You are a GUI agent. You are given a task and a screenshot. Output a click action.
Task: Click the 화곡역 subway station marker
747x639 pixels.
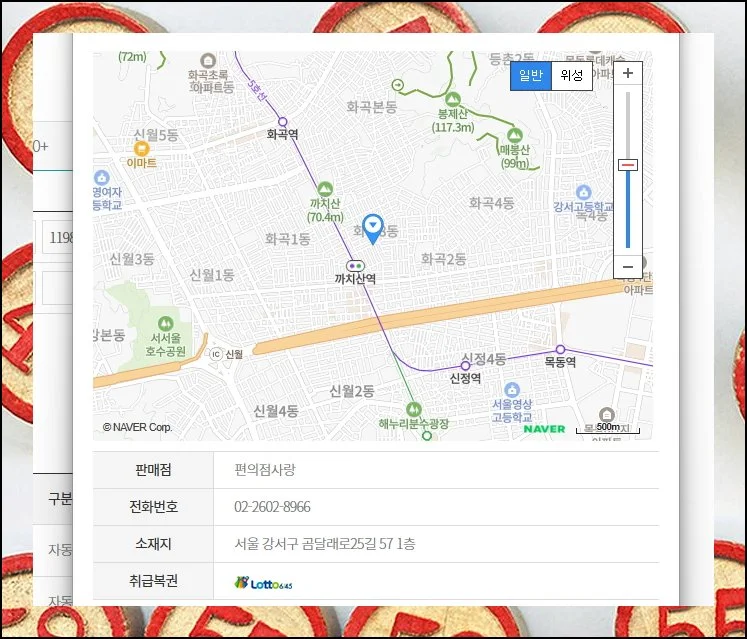pyautogui.click(x=283, y=122)
